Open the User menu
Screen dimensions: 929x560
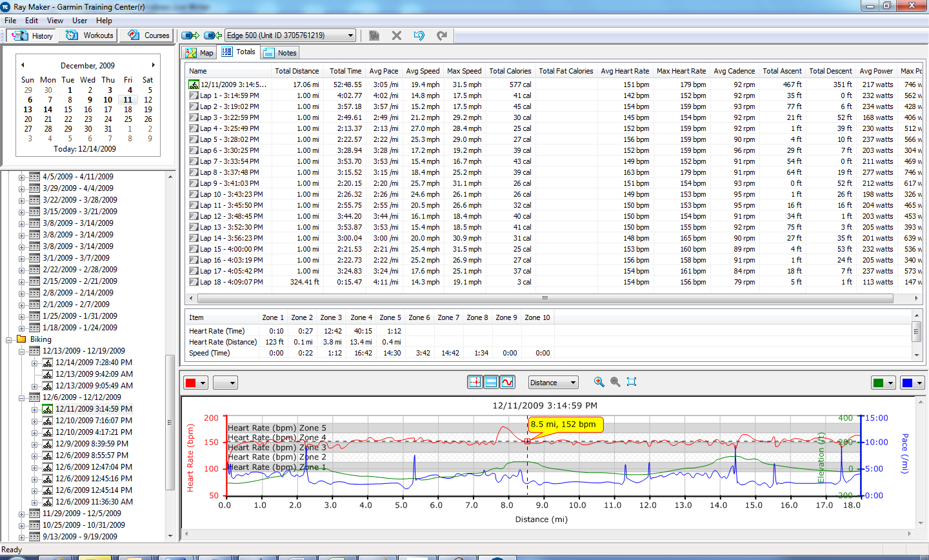coord(79,21)
